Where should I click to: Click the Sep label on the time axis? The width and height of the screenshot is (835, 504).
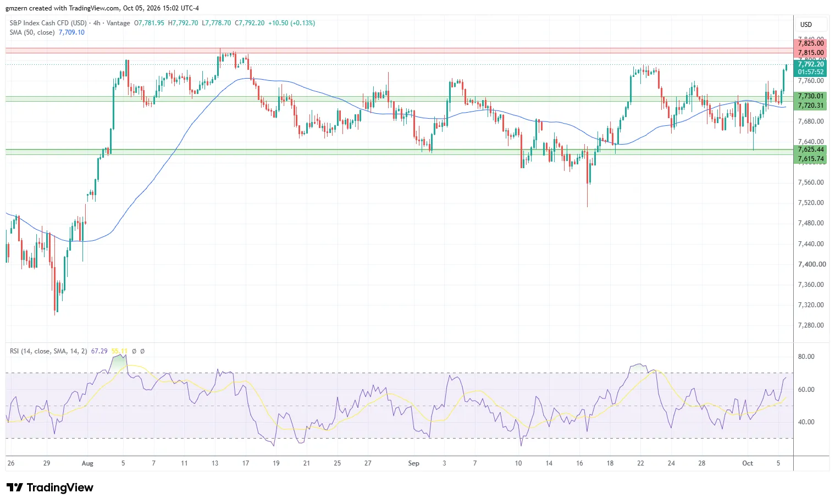[x=414, y=463]
